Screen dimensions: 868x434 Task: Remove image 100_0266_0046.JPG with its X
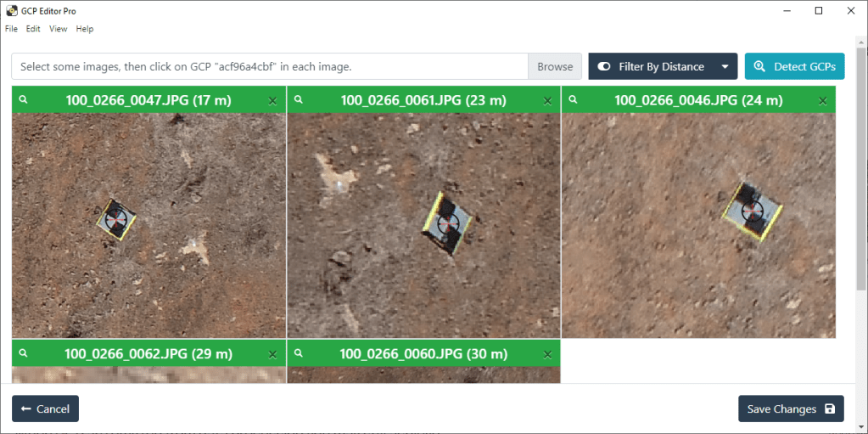pyautogui.click(x=823, y=101)
